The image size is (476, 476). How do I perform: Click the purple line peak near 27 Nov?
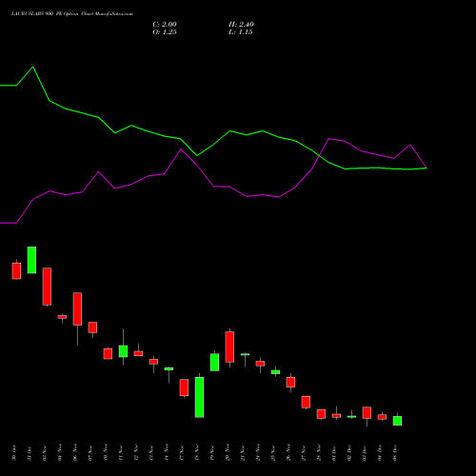(329, 139)
